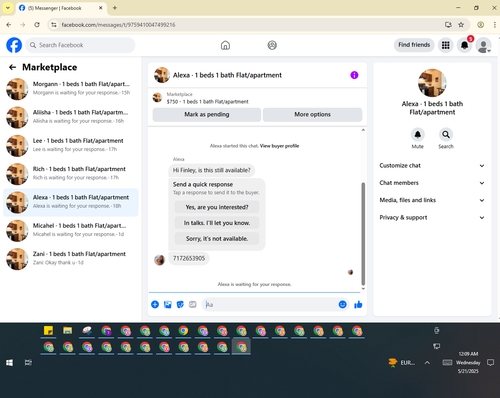This screenshot has height=398, width=500.
Task: Click the Facebook logo icon
Action: 14,45
